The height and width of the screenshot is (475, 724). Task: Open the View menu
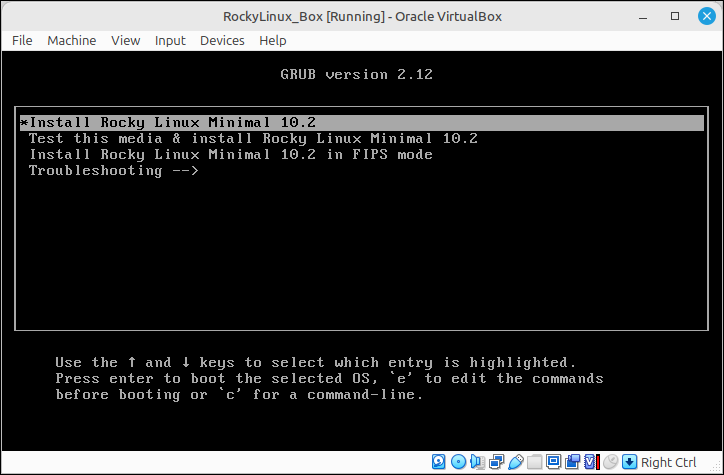click(x=126, y=41)
